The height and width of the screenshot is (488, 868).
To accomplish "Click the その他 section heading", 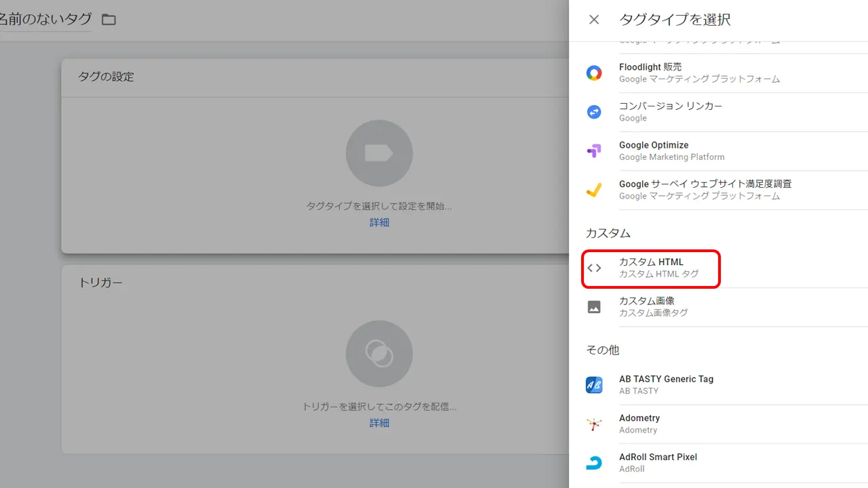I will (x=603, y=350).
